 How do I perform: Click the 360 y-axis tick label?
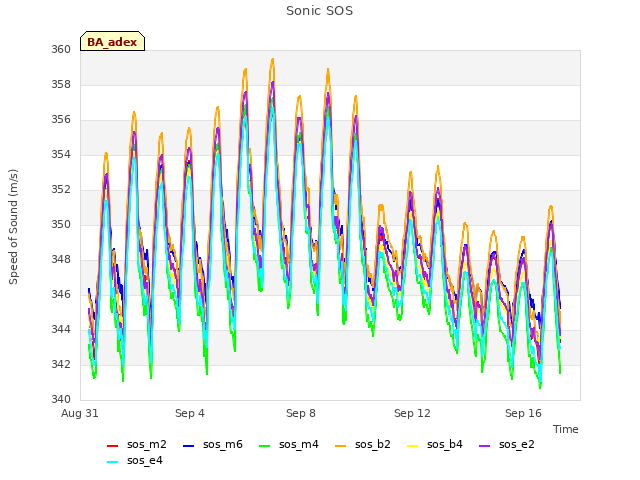coord(61,49)
